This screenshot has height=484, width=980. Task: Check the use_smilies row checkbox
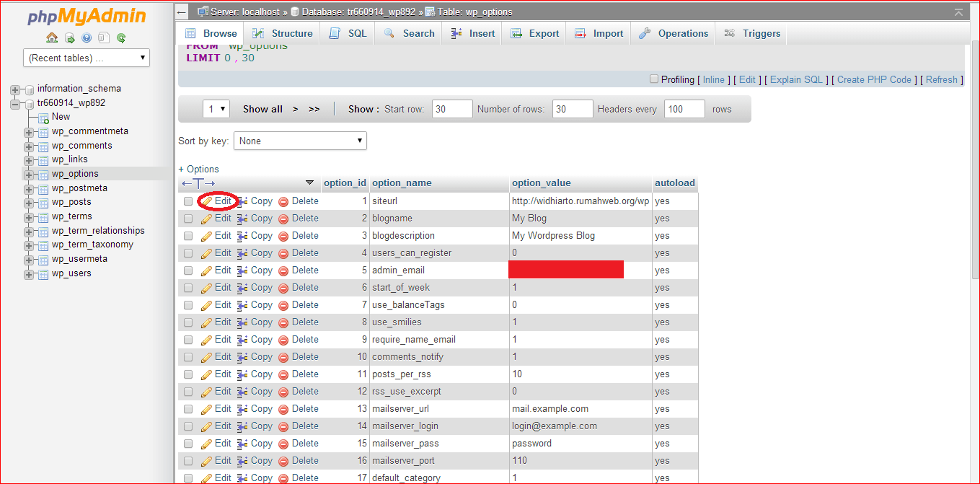pos(188,322)
